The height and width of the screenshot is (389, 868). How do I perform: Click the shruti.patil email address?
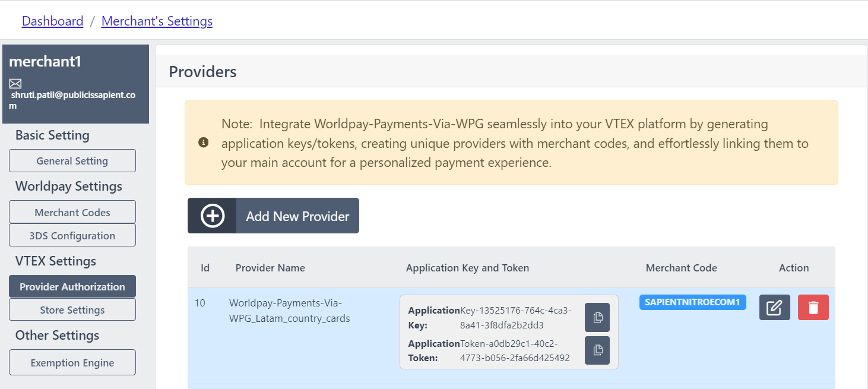click(72, 100)
